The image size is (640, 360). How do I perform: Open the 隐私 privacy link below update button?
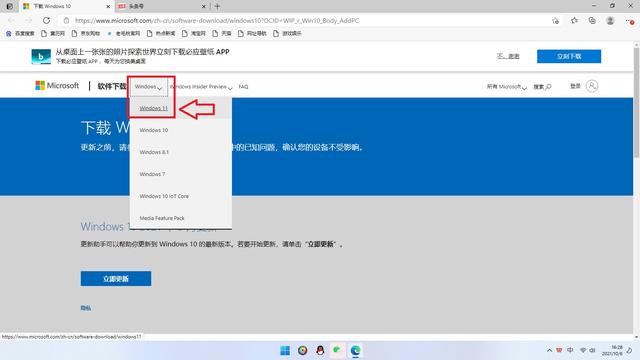(x=86, y=308)
